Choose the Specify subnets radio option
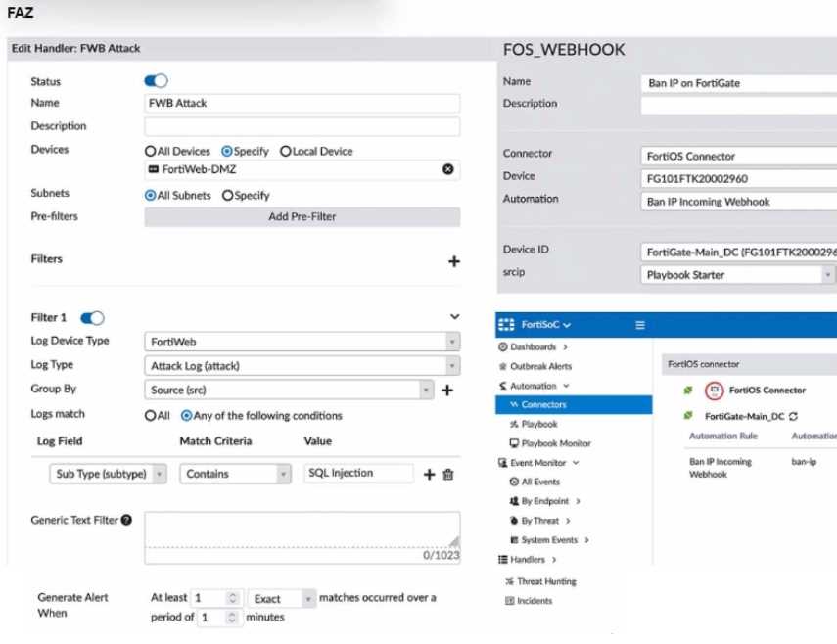The width and height of the screenshot is (837, 644). [228, 196]
